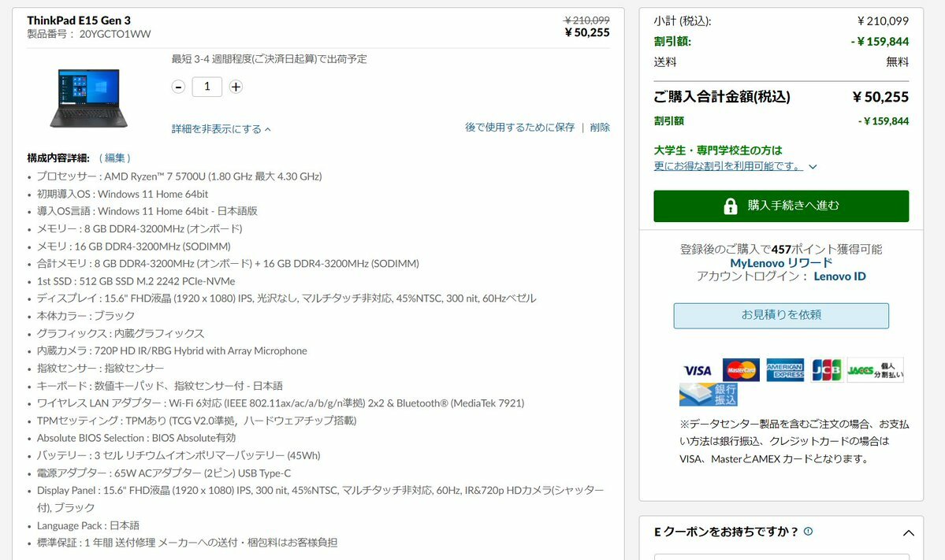Open the ThinkPad E15 laptop thumbnail
The height and width of the screenshot is (560, 945).
coord(88,98)
